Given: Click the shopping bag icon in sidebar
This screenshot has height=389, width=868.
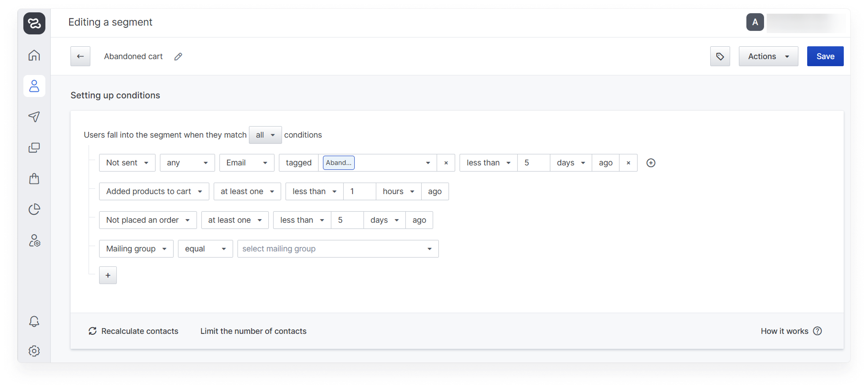Looking at the screenshot, I should 34,179.
